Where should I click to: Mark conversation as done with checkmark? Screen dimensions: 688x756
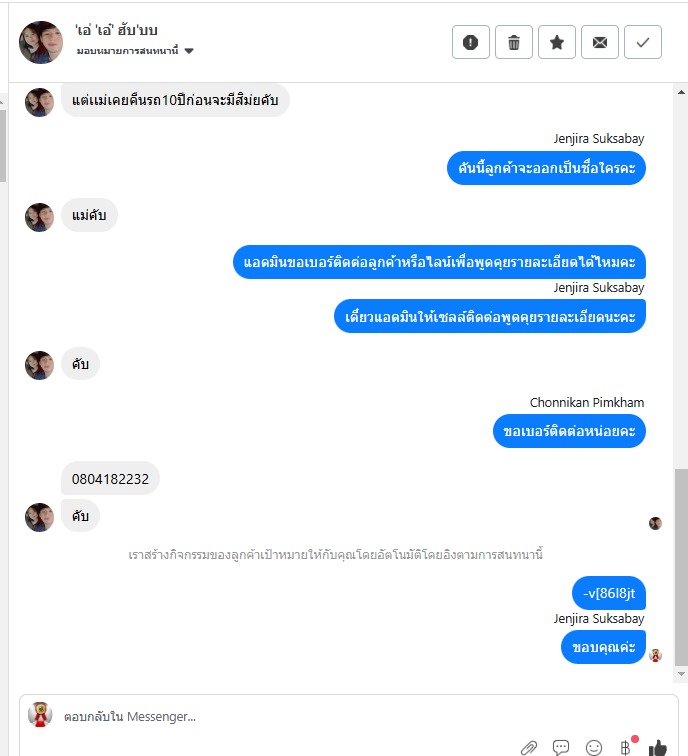[x=643, y=42]
